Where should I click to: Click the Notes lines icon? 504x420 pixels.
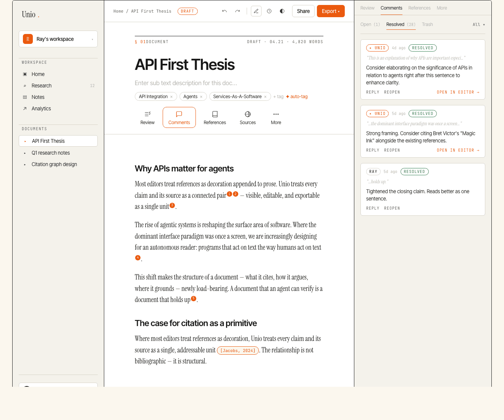[25, 97]
